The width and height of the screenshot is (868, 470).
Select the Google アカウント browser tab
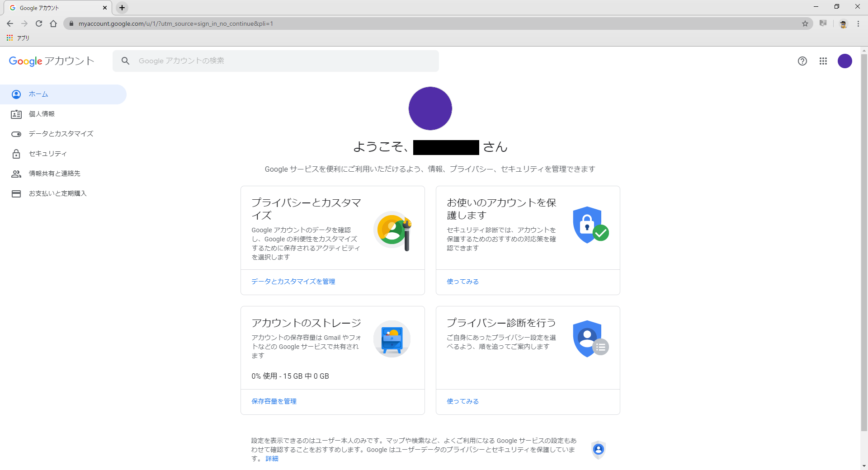click(58, 8)
